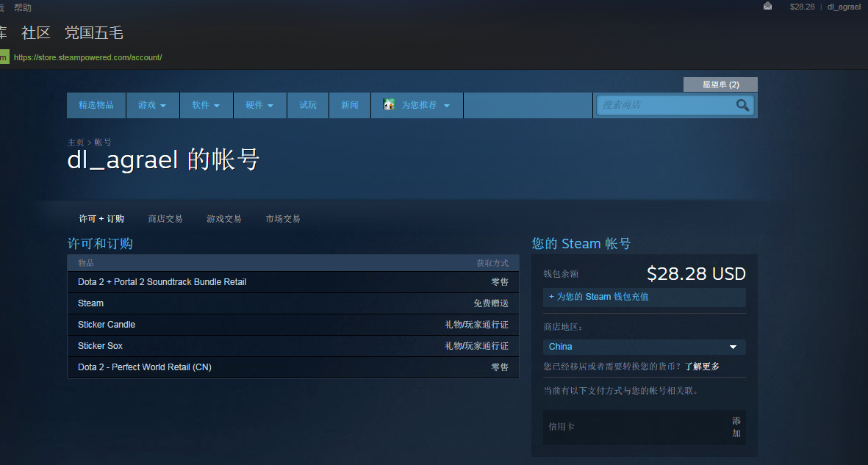Viewport: 868px width, 465px height.
Task: Open the 精选物品 store tab
Action: [96, 105]
